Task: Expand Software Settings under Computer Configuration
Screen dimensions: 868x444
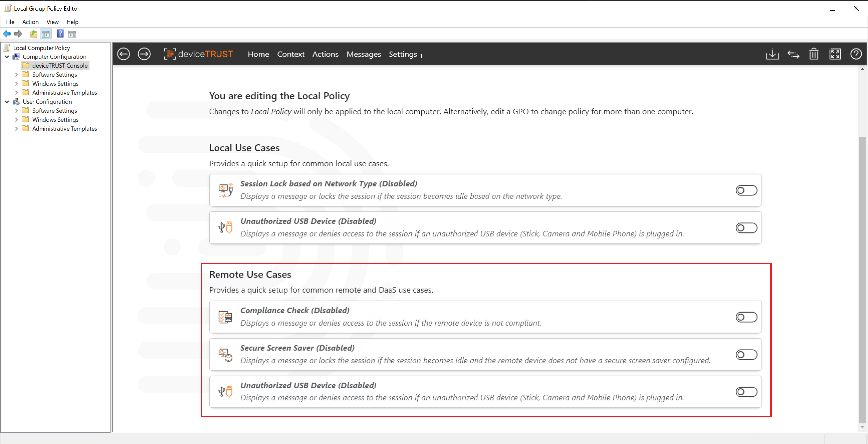Action: 16,74
